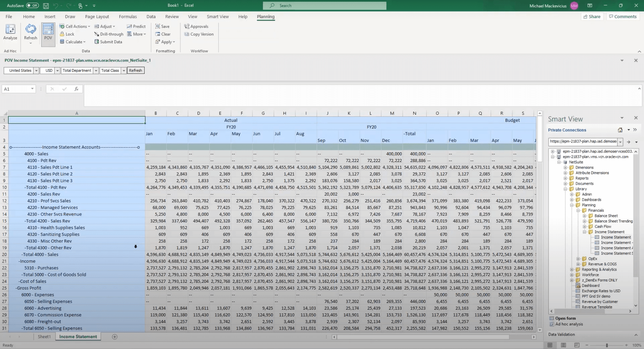Click the Smart View home icon
The height and width of the screenshot is (349, 644).
[620, 130]
